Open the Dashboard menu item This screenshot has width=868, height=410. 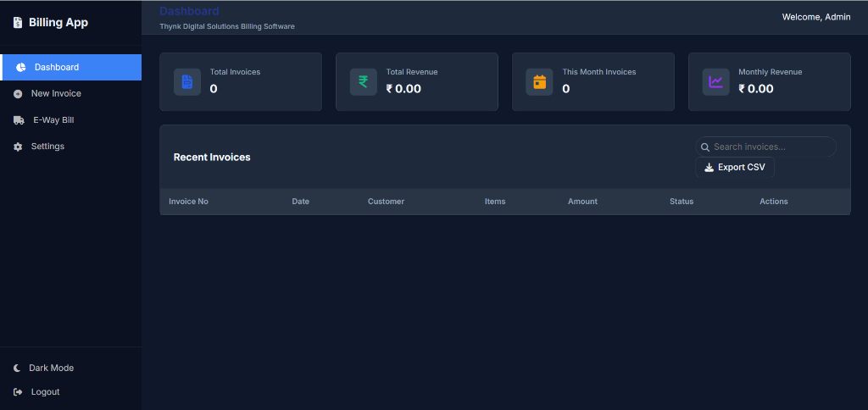pos(71,67)
